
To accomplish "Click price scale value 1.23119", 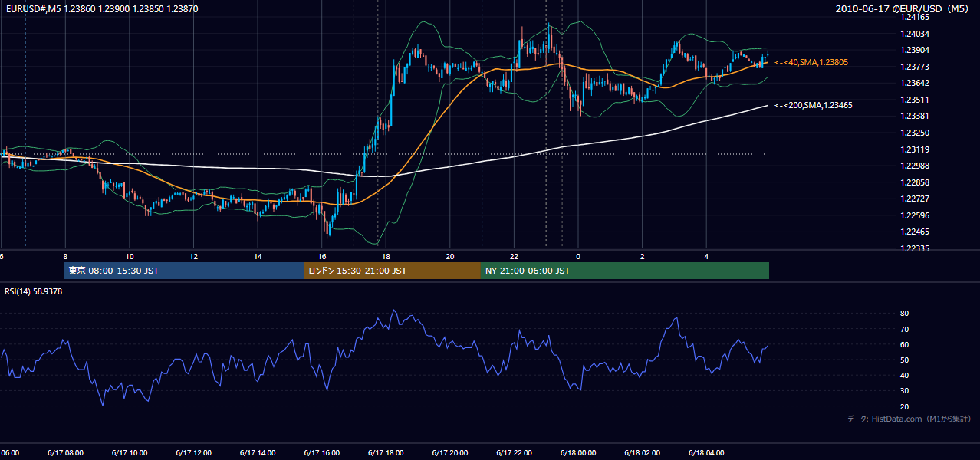I will (916, 149).
